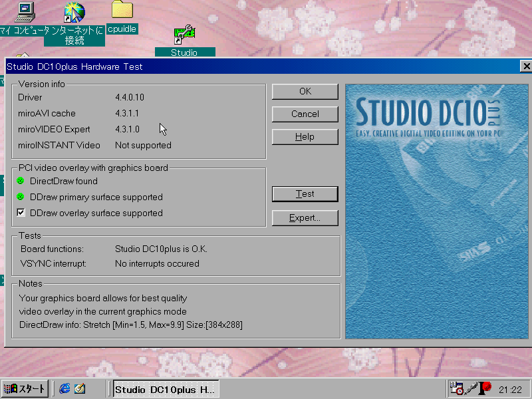Click the notepad-and-pencil quick launch icon
The height and width of the screenshot is (399, 532).
tap(80, 388)
